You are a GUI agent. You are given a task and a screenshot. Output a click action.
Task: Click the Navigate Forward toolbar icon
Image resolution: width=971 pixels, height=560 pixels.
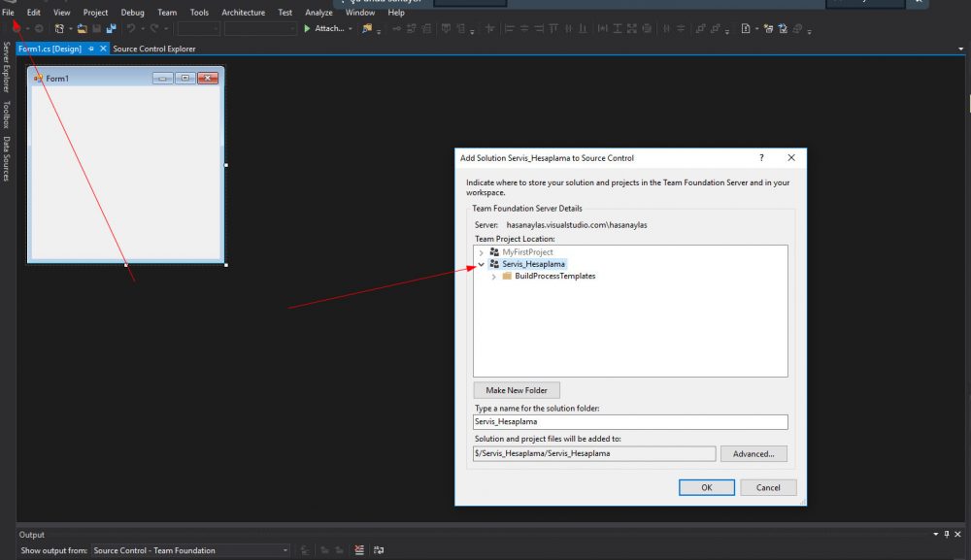pyautogui.click(x=39, y=28)
